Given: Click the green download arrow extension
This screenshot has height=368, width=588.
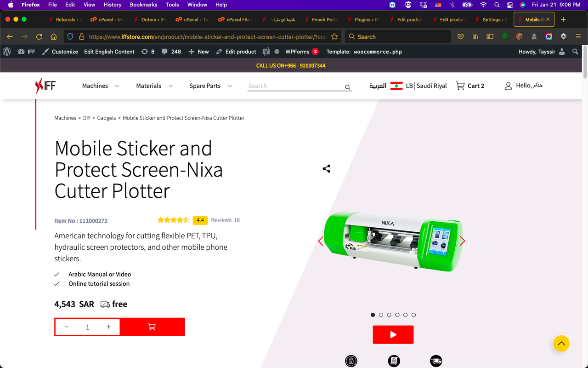Looking at the screenshot, I should (x=504, y=36).
